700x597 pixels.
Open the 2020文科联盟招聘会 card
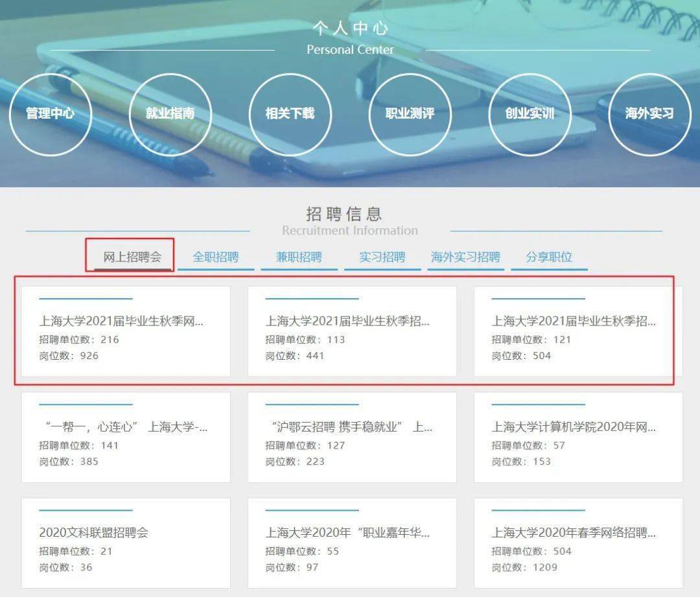point(126,543)
